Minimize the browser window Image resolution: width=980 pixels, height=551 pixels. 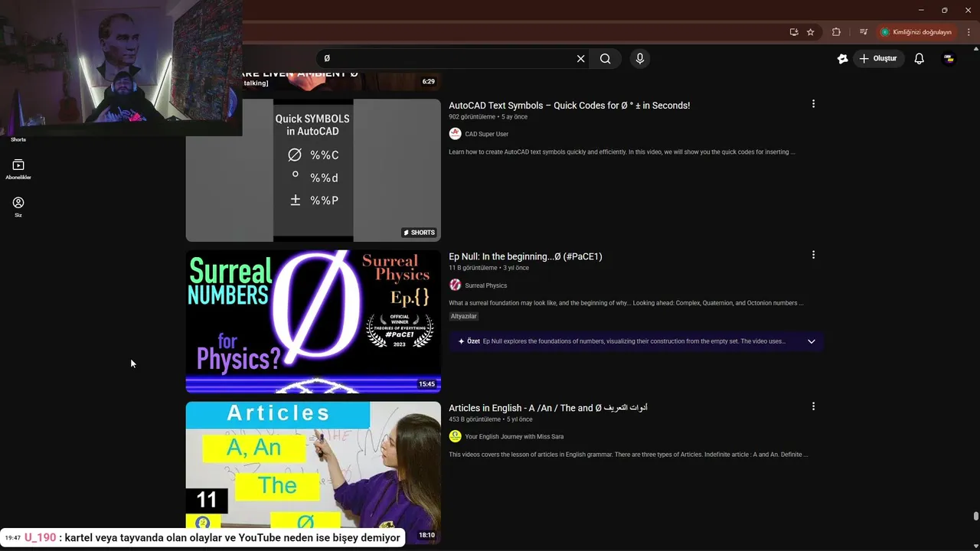[x=923, y=10]
